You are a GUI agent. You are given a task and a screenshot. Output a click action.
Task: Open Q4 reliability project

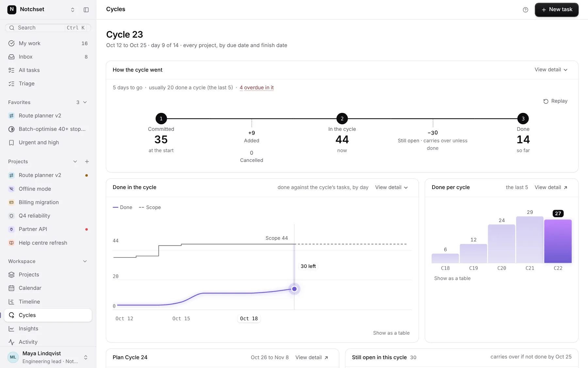tap(48, 216)
